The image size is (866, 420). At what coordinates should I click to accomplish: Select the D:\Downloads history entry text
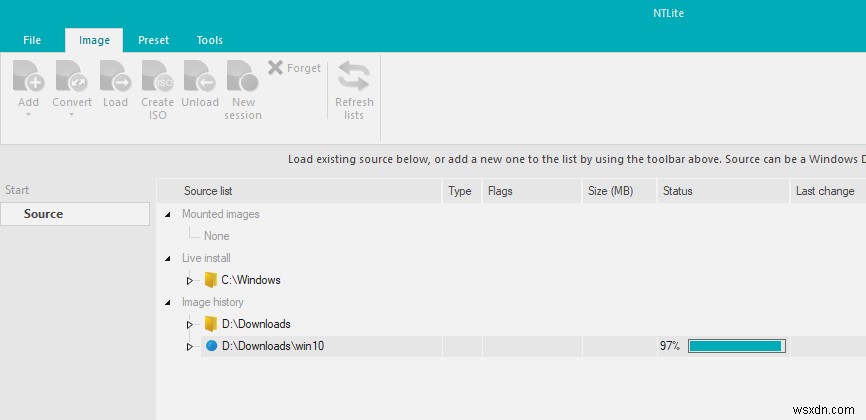256,324
